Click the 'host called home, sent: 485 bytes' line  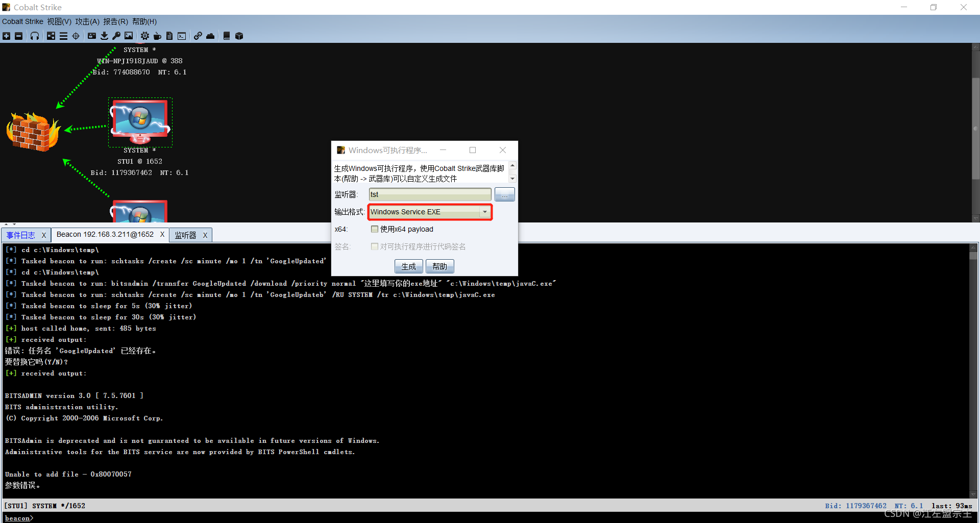(x=89, y=328)
